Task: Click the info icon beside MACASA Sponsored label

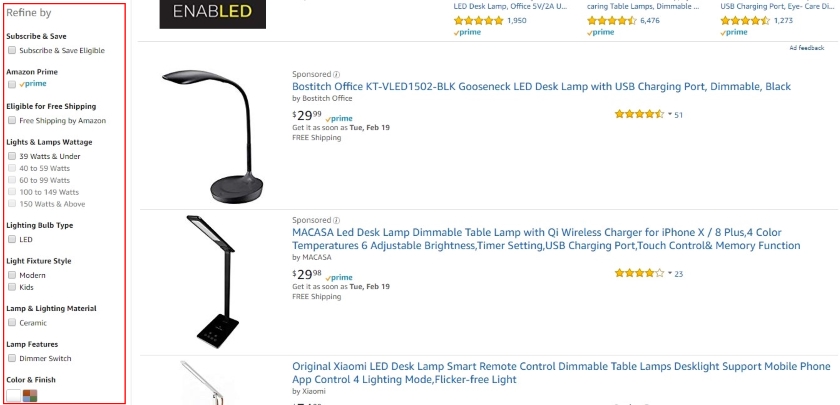Action: [x=336, y=220]
